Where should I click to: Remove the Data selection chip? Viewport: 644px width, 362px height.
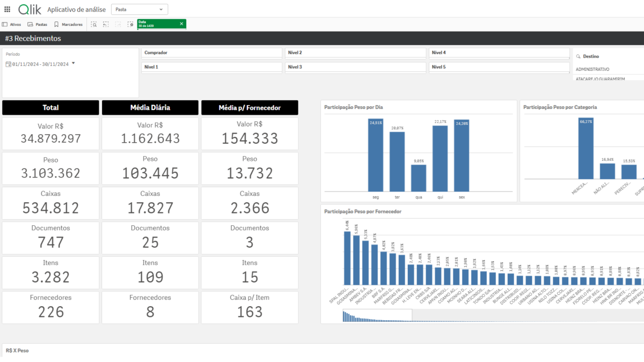pyautogui.click(x=181, y=24)
